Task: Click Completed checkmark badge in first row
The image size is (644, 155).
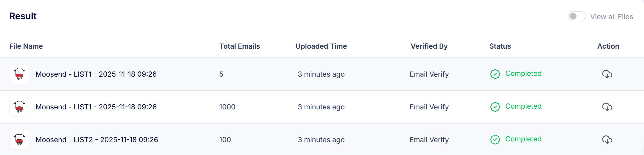Action: 495,74
